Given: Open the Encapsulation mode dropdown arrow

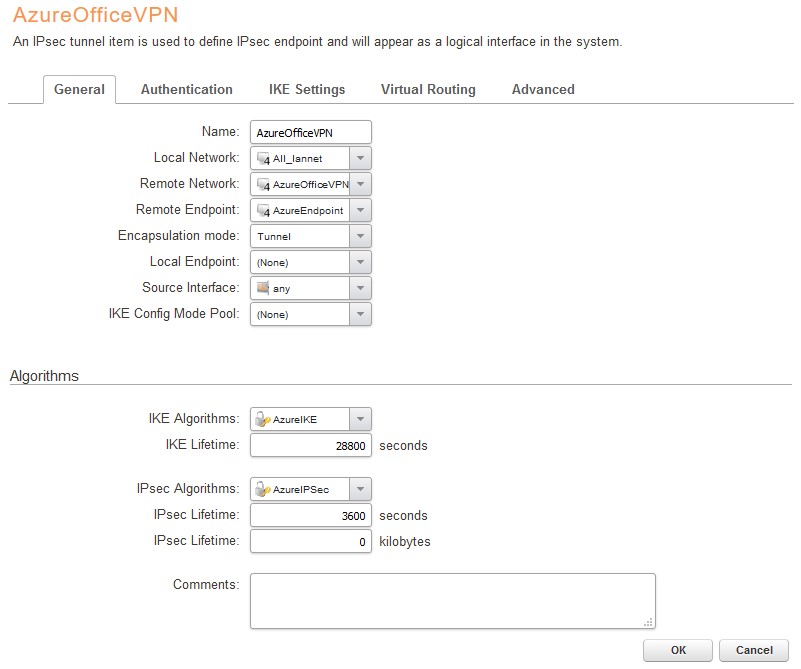Looking at the screenshot, I should (360, 236).
